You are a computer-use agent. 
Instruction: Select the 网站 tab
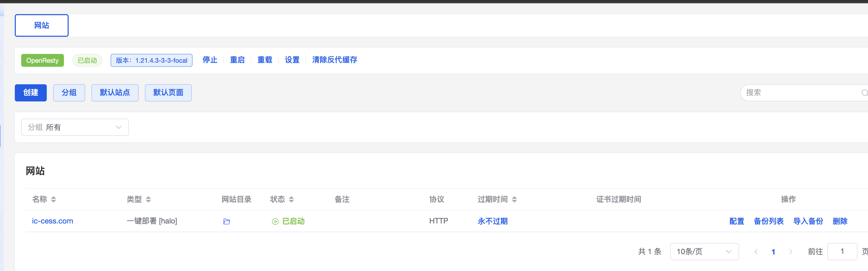pyautogui.click(x=41, y=25)
